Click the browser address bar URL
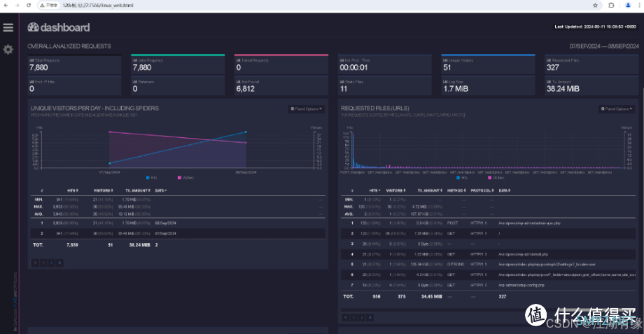644x334 pixels. click(x=98, y=6)
